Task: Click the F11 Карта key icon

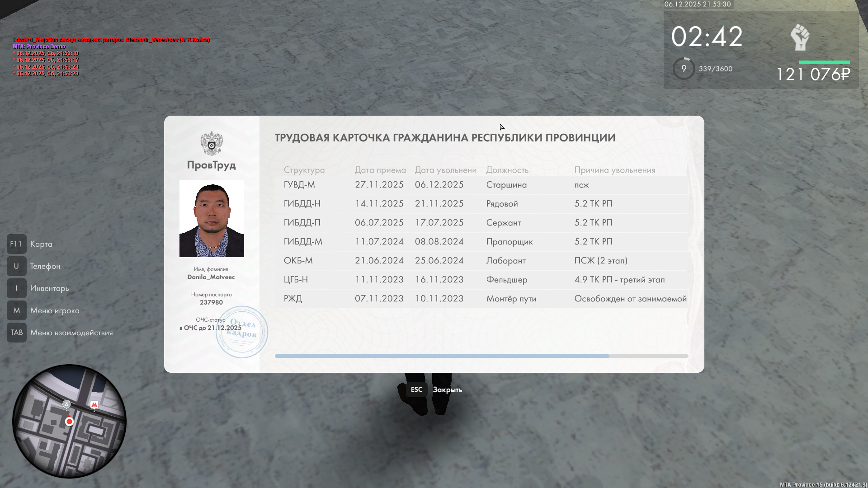Action: 16,244
